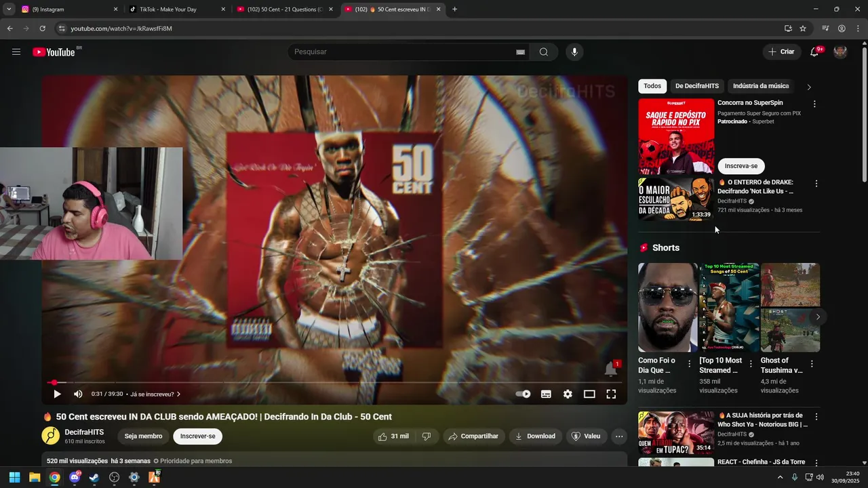
Task: Start voice search with the microphone
Action: [574, 52]
